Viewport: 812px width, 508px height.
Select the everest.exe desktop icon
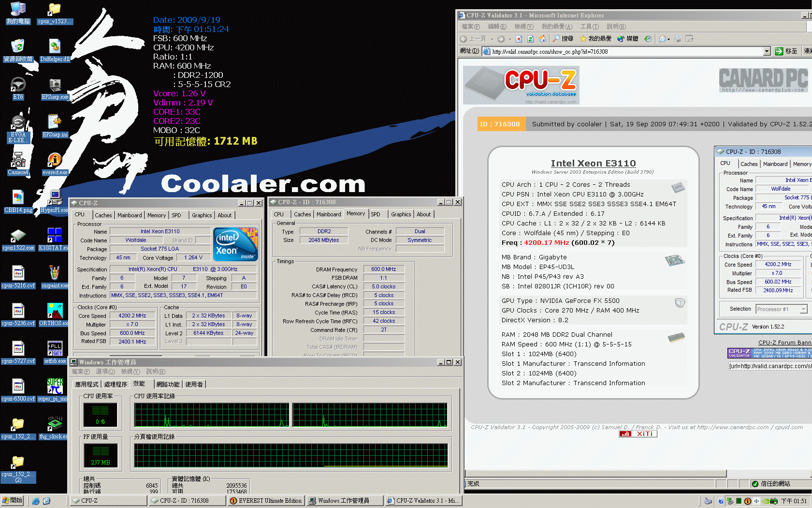55,164
